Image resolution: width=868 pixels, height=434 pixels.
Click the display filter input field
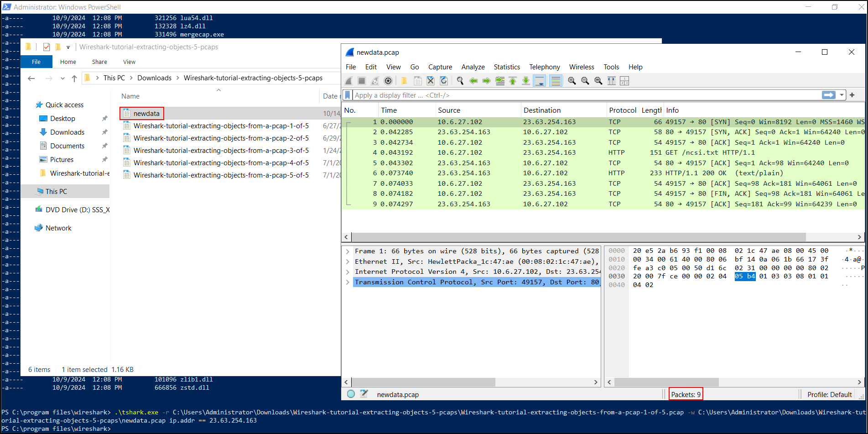(586, 95)
